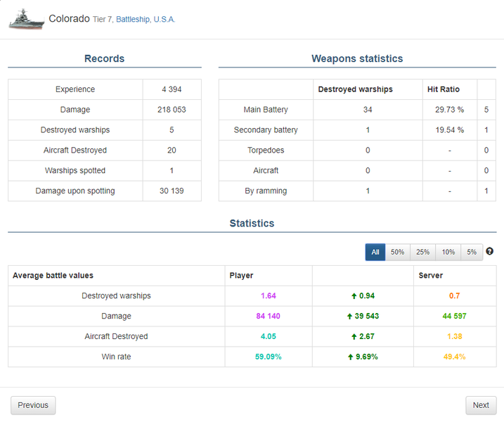Click green up arrow beside 9.69%

point(349,357)
